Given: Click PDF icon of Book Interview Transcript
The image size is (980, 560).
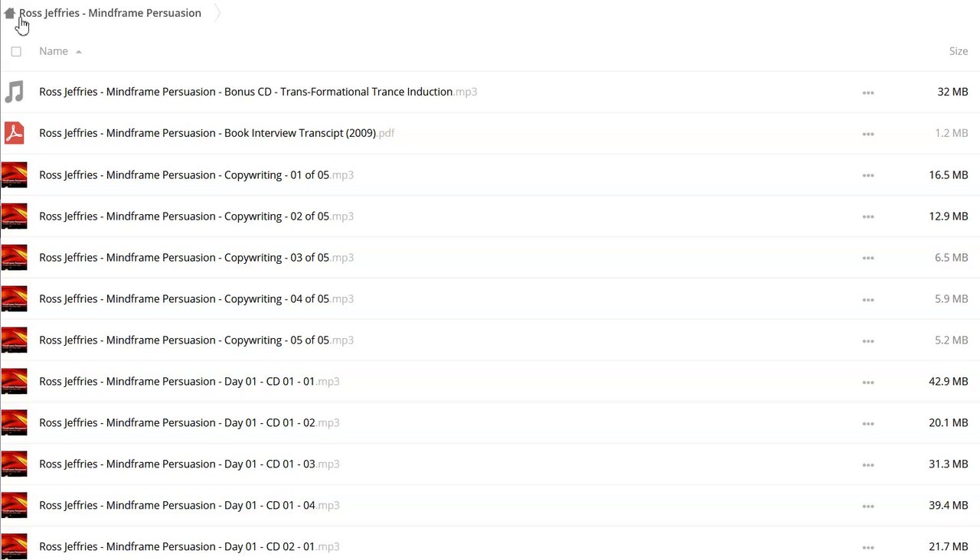Looking at the screenshot, I should 15,133.
